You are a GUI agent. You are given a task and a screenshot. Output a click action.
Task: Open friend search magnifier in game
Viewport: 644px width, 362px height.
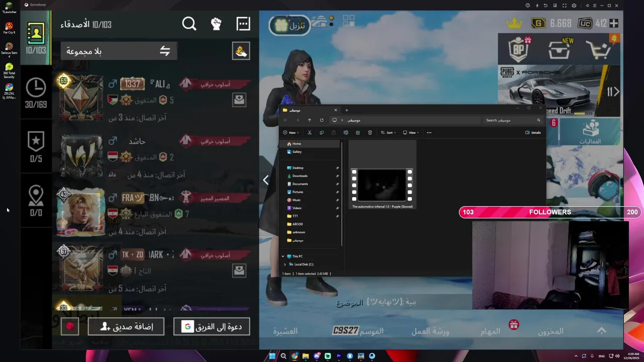coord(189,24)
